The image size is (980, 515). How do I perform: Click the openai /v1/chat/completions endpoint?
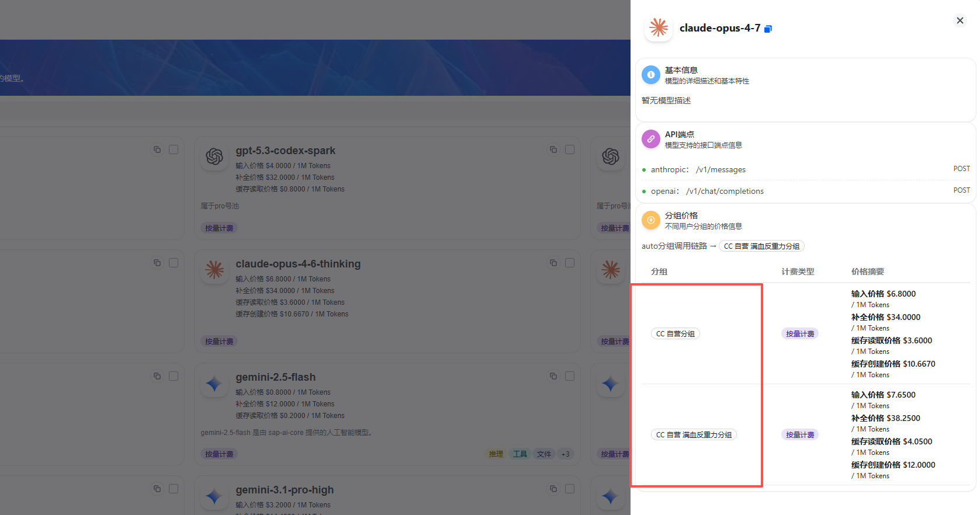coord(707,192)
